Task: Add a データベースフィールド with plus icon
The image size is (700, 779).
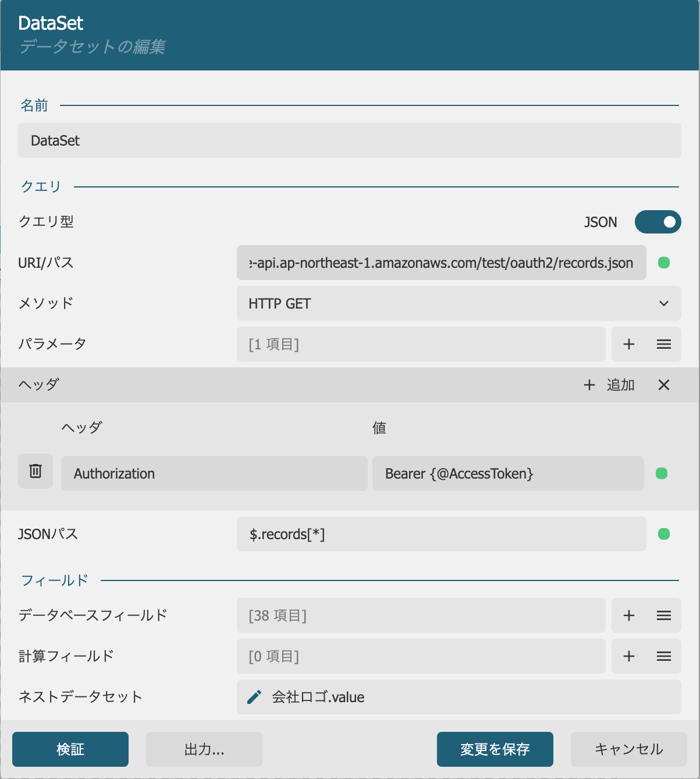Action: [x=629, y=615]
